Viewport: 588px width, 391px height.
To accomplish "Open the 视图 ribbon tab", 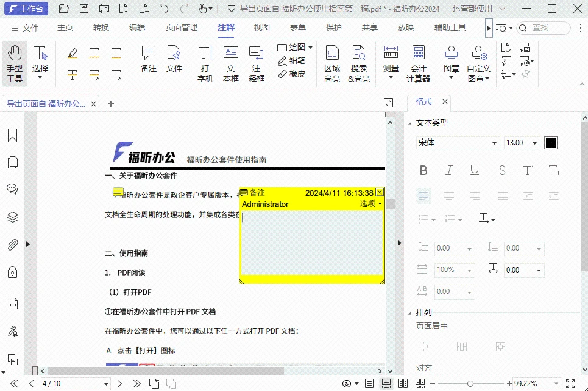I will (262, 28).
